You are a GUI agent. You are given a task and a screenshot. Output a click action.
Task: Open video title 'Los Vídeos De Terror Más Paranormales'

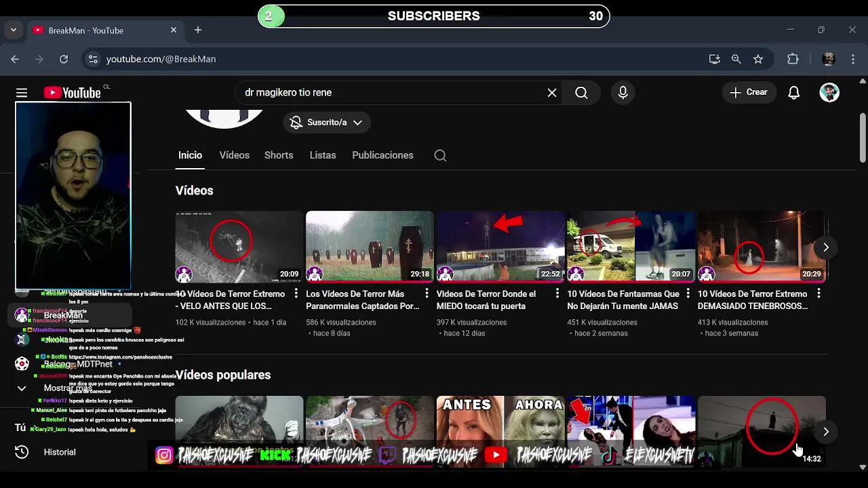point(363,300)
